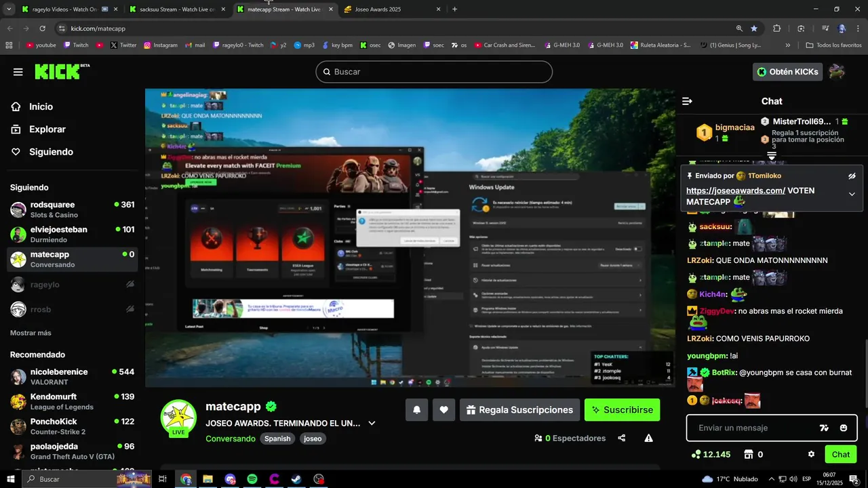Open the Chrome apps grid icon
The height and width of the screenshot is (488, 868).
coord(9,45)
